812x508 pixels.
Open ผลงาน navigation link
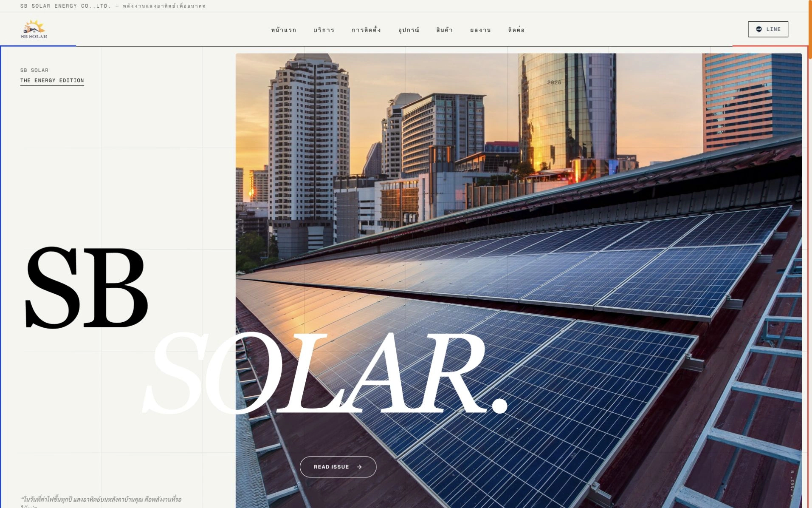pos(480,30)
